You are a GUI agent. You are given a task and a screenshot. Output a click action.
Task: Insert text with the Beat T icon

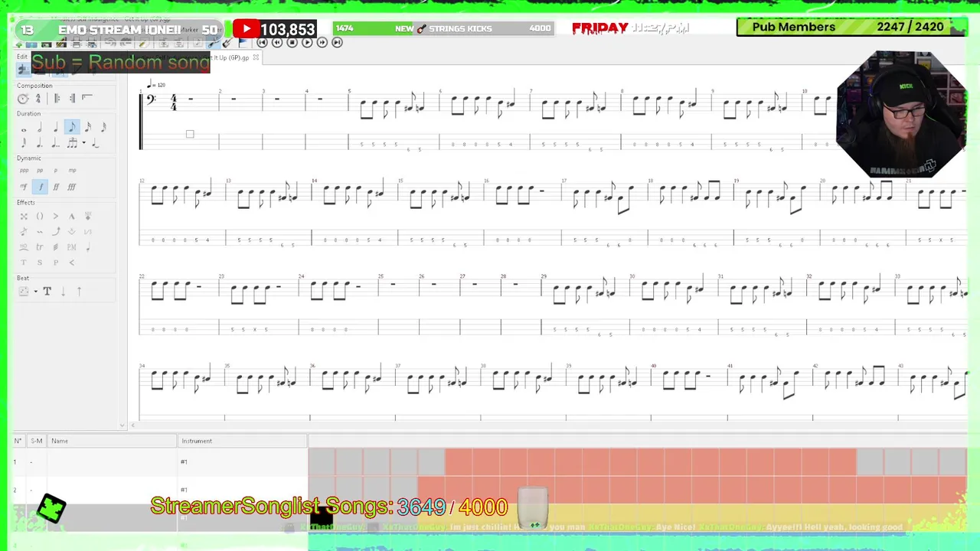[x=47, y=291]
